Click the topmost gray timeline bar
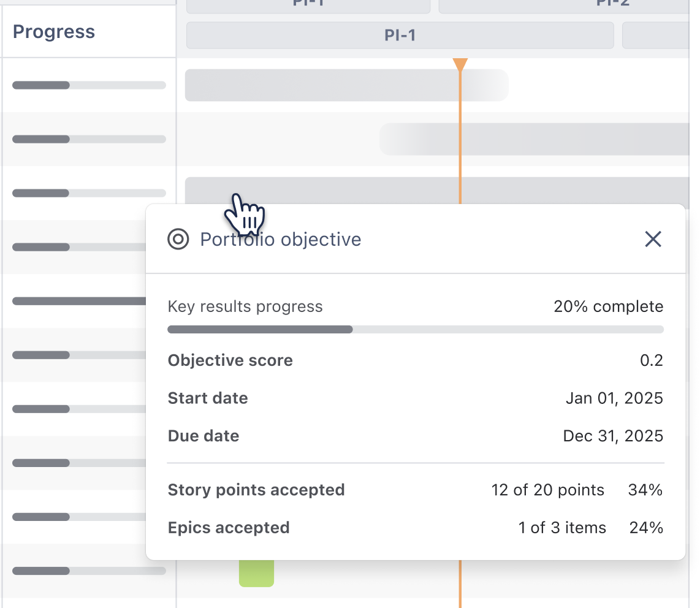700x608 pixels. 343,85
